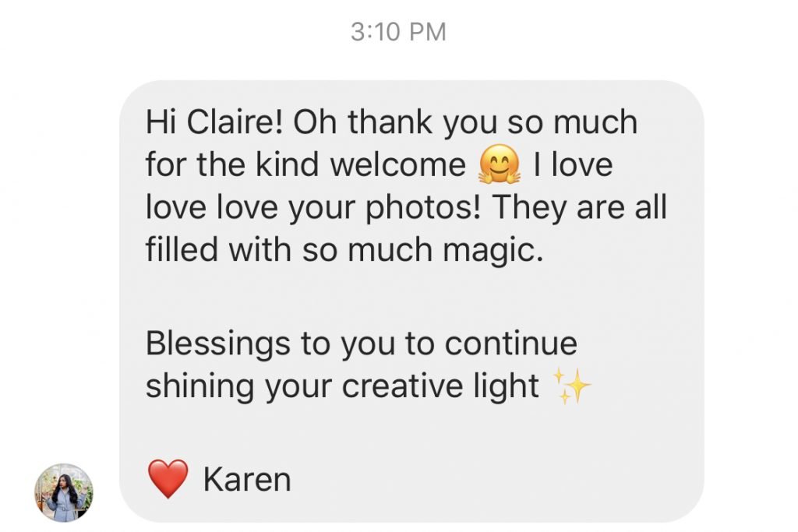The image size is (798, 532).
Task: Click the 3:10 PM timestamp
Action: (398, 32)
